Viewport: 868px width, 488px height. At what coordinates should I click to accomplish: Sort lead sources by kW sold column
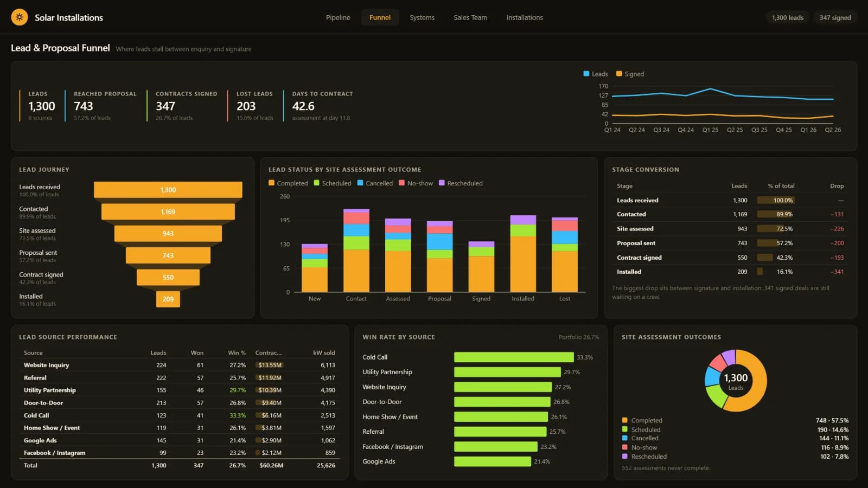tap(324, 352)
